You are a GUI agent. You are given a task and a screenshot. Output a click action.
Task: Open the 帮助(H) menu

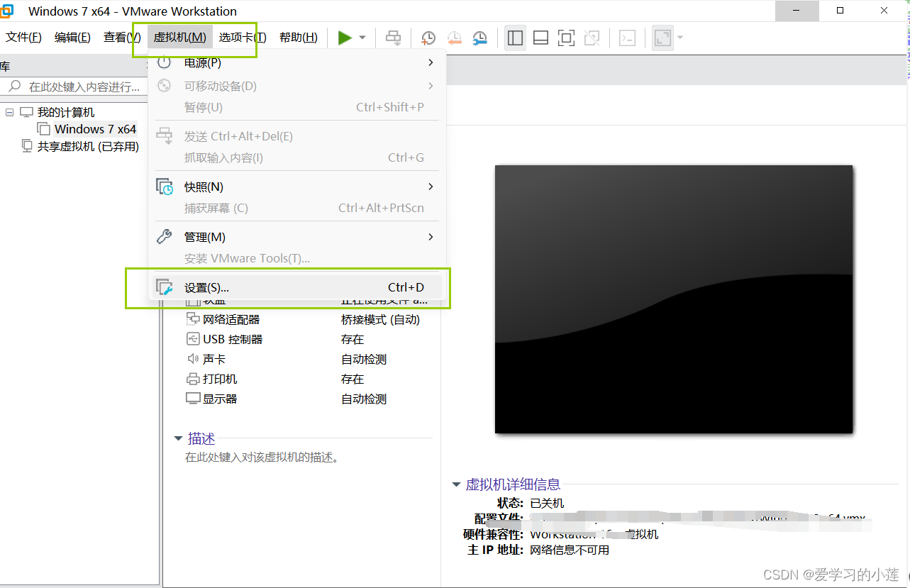pyautogui.click(x=299, y=38)
